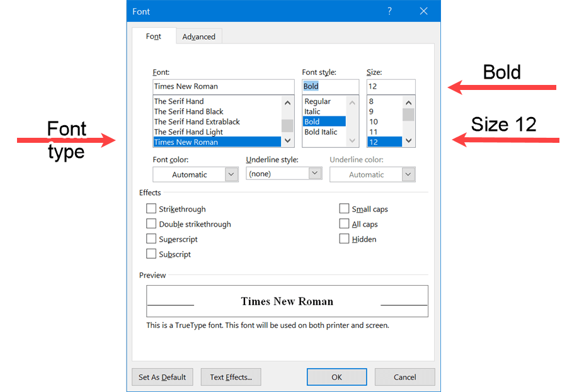Click the size list scrollbar thumb
The image size is (567, 392).
pyautogui.click(x=409, y=115)
